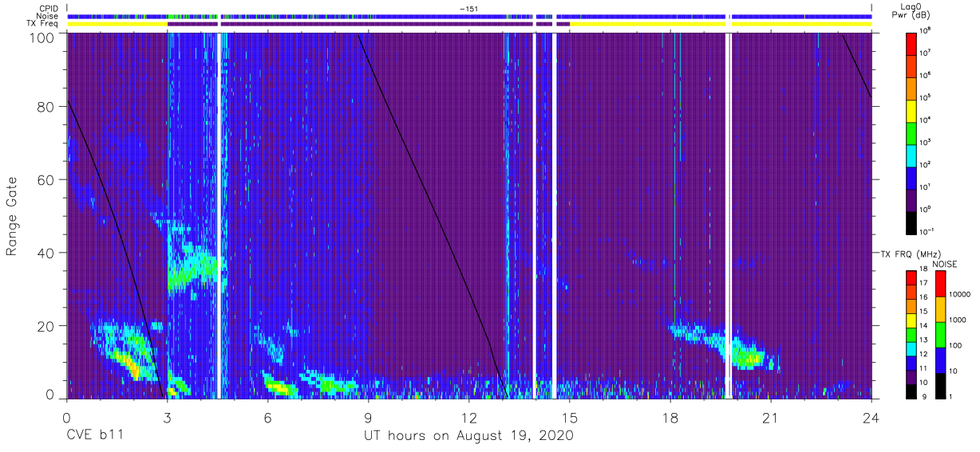Click the '9' tick on the UT hours axis
This screenshot has width=980, height=452.
[369, 417]
